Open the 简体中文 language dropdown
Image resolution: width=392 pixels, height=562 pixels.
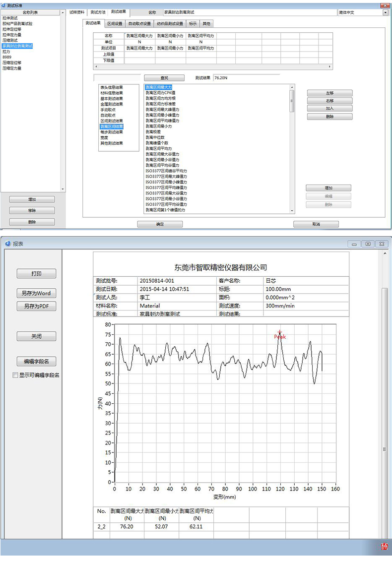385,12
